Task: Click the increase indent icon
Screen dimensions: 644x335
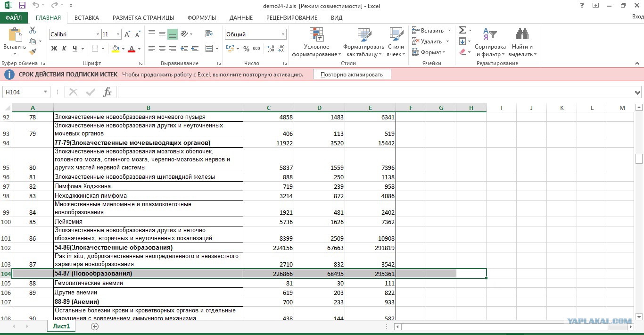Action: pyautogui.click(x=195, y=49)
